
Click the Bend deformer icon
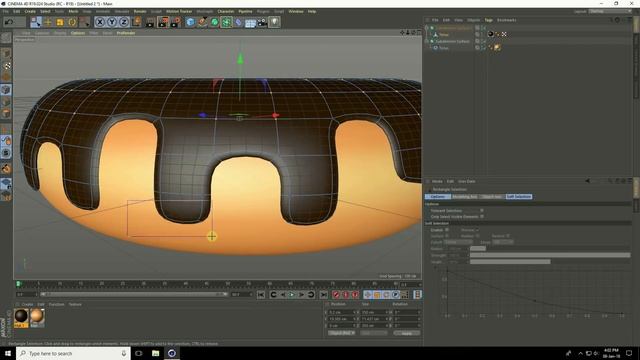tap(238, 22)
